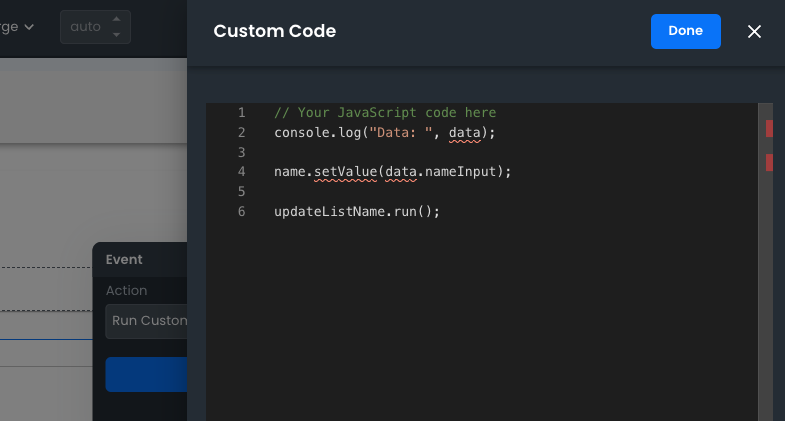Screen dimensions: 785x421
Task: Open the screen size dropdown chevron
Action: coord(29,27)
